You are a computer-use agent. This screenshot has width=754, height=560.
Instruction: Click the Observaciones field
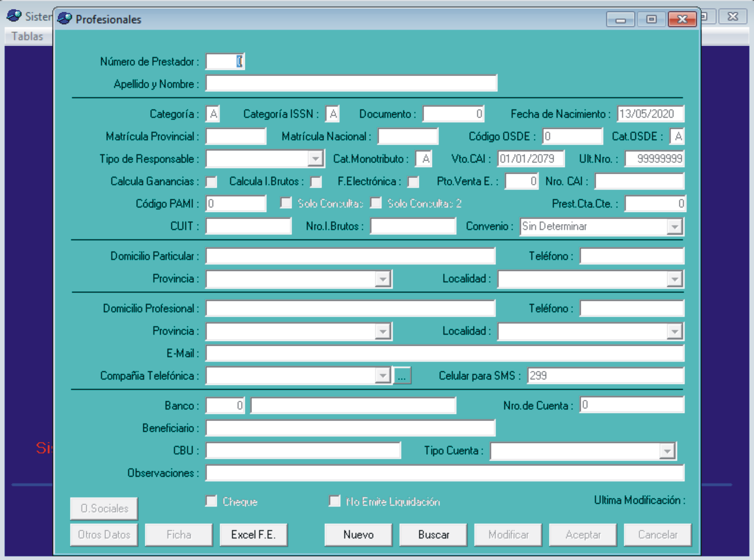pyautogui.click(x=445, y=473)
